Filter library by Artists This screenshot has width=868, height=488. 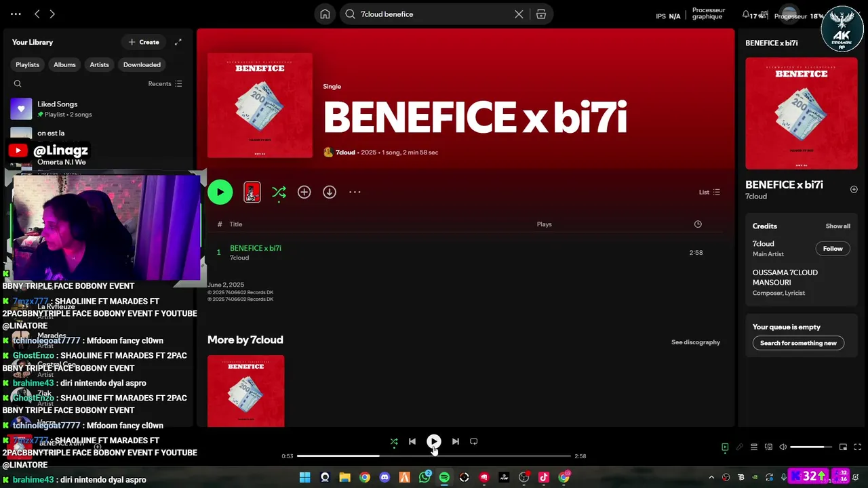pos(99,64)
